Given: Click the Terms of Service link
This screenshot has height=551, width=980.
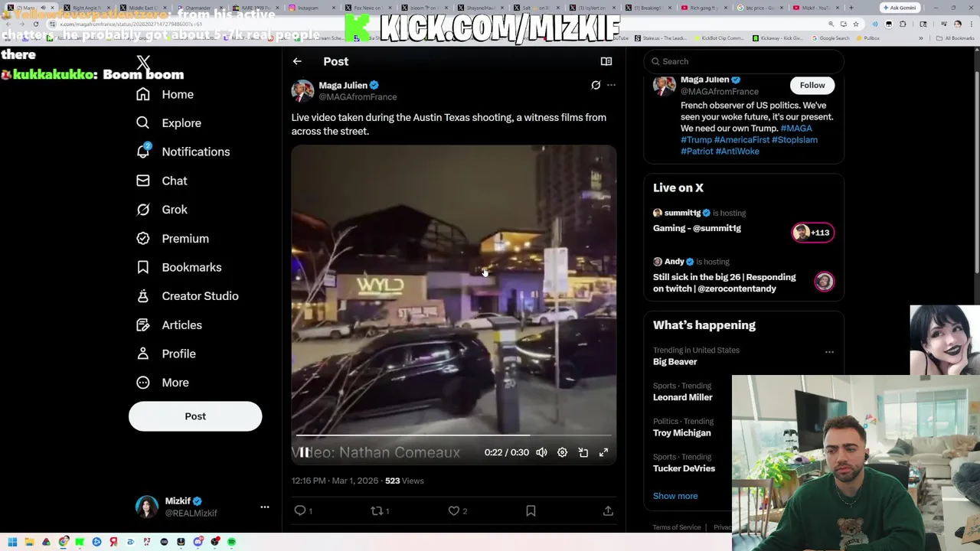Looking at the screenshot, I should 677,527.
